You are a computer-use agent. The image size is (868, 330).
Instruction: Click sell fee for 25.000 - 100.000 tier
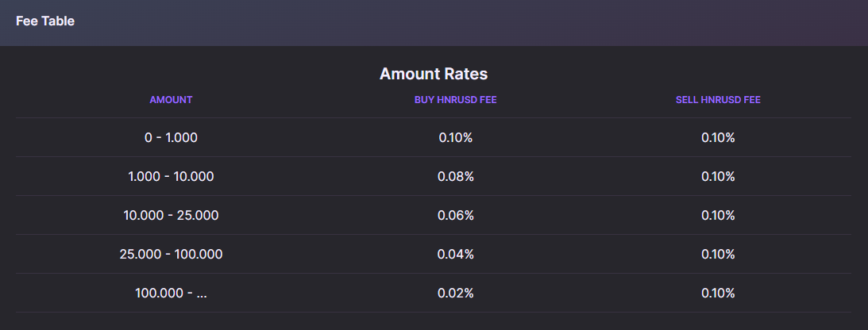[718, 255]
